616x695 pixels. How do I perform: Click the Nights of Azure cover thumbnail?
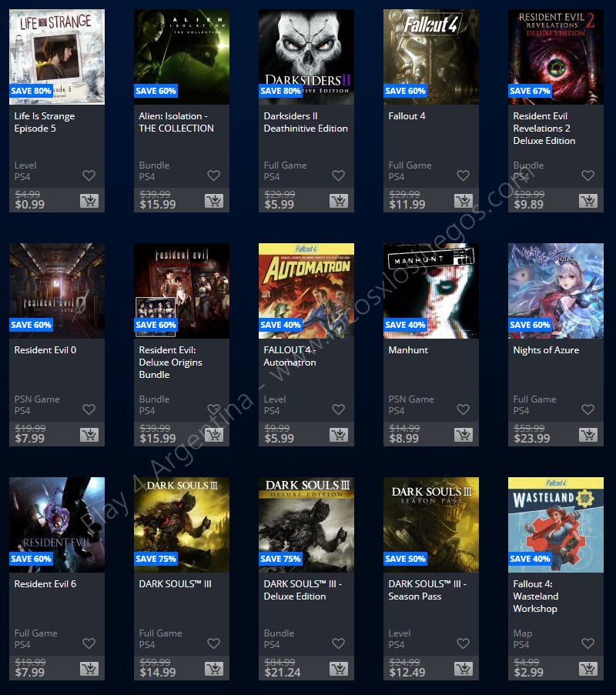pyautogui.click(x=556, y=291)
